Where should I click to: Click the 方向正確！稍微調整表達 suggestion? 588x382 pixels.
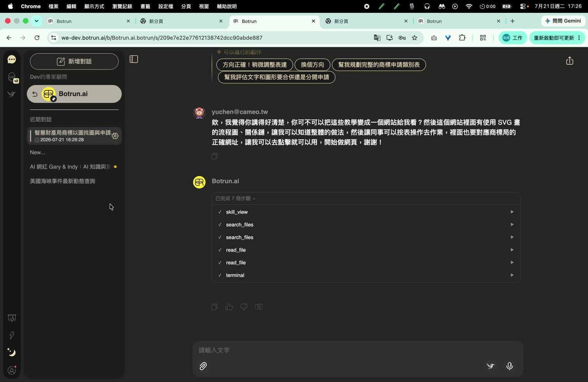pyautogui.click(x=255, y=65)
